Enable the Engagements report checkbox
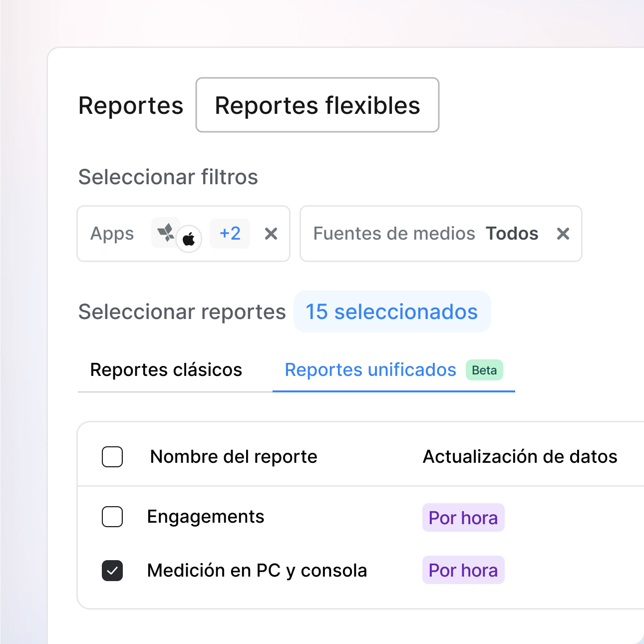The image size is (644, 644). point(112,517)
